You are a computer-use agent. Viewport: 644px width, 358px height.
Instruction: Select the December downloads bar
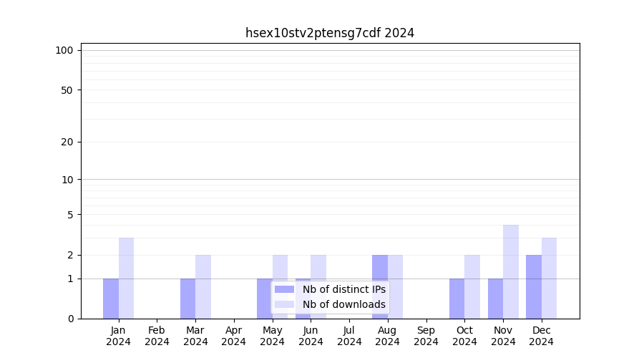[x=549, y=278]
